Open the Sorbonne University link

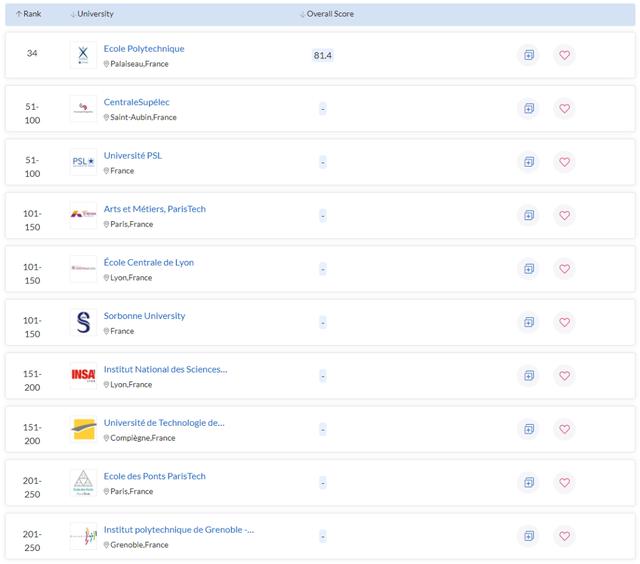(x=144, y=316)
